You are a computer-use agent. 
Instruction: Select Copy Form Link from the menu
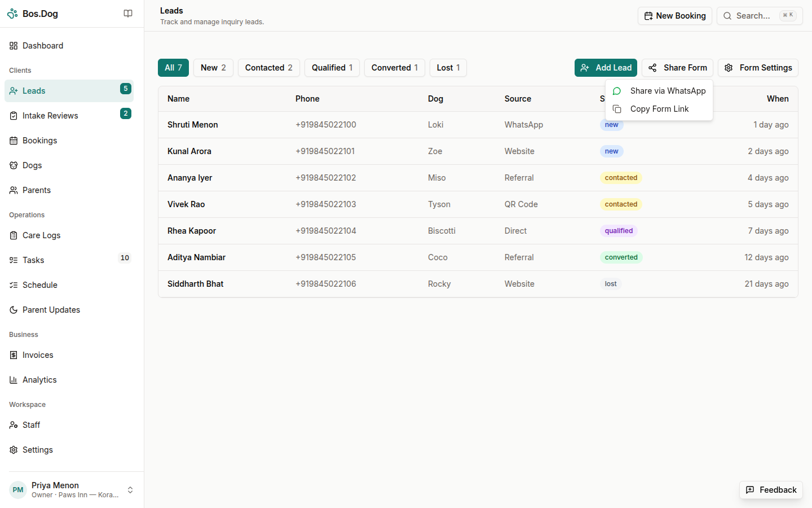[659, 108]
